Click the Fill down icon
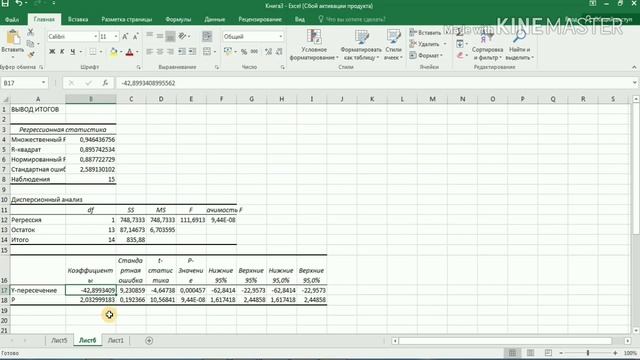This screenshot has width=640, height=360. pos(460,44)
